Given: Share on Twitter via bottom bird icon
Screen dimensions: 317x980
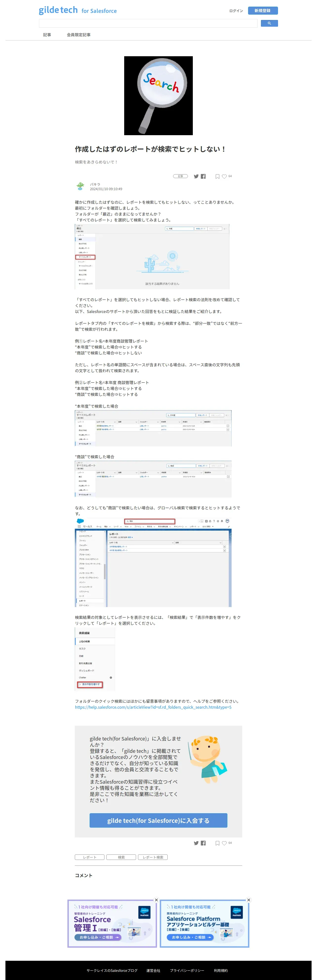Looking at the screenshot, I should coord(196,843).
